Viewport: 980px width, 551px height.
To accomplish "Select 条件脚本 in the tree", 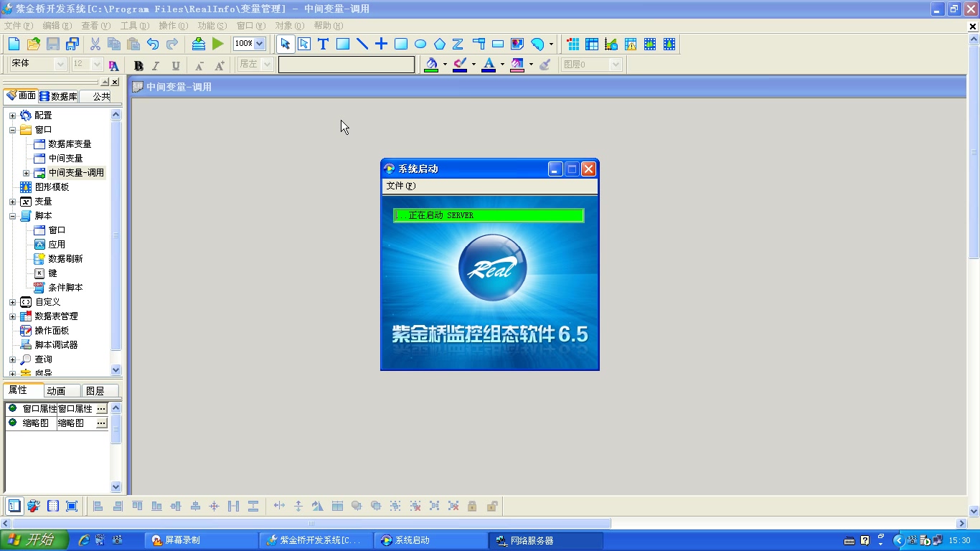I will (65, 288).
